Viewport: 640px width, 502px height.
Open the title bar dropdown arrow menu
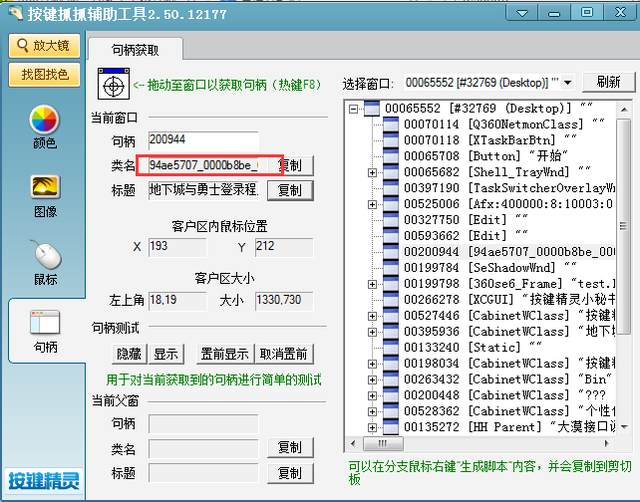(x=522, y=13)
